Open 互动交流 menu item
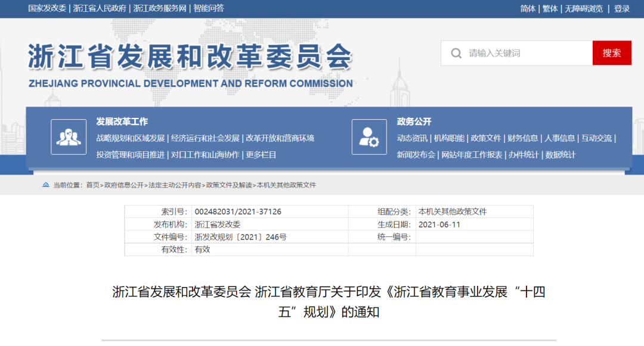This screenshot has width=644, height=346. (x=596, y=138)
